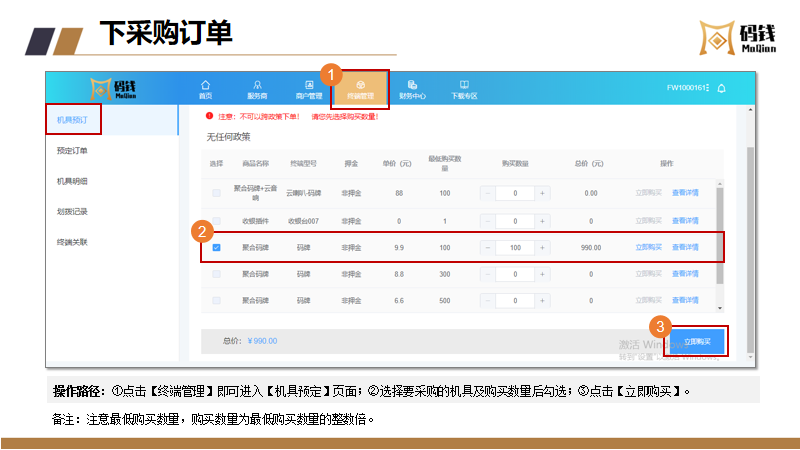The image size is (800, 450).
Task: Uncheck the 聚合码牌 9.9 price row checkbox
Action: [216, 247]
